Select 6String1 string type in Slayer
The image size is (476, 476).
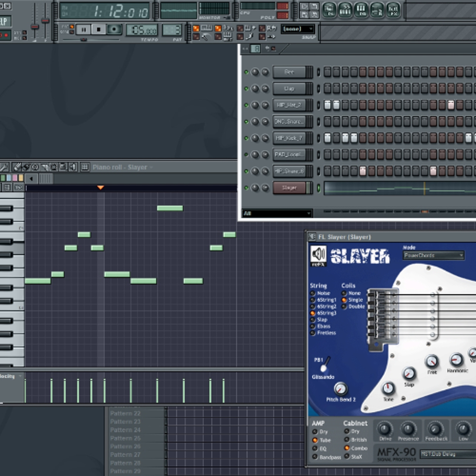(x=313, y=300)
